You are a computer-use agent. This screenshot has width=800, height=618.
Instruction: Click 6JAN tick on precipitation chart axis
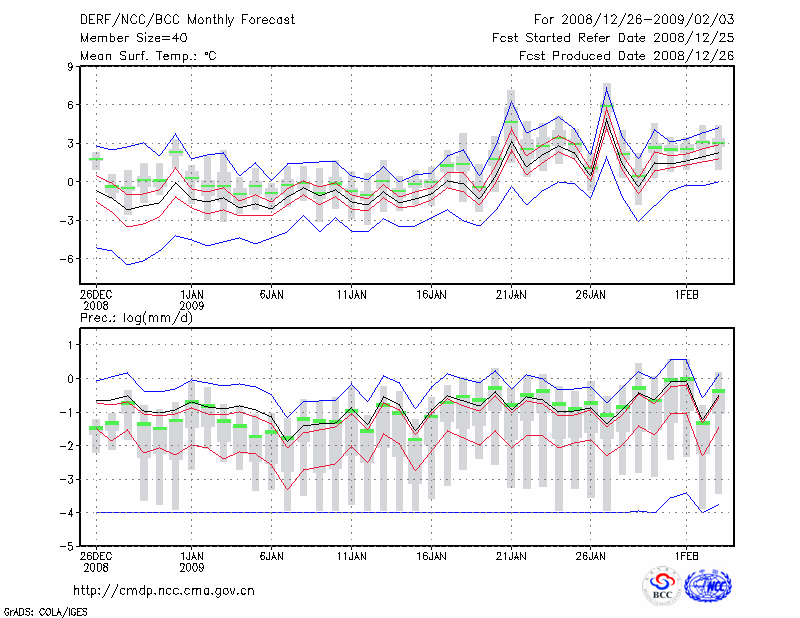pyautogui.click(x=271, y=555)
